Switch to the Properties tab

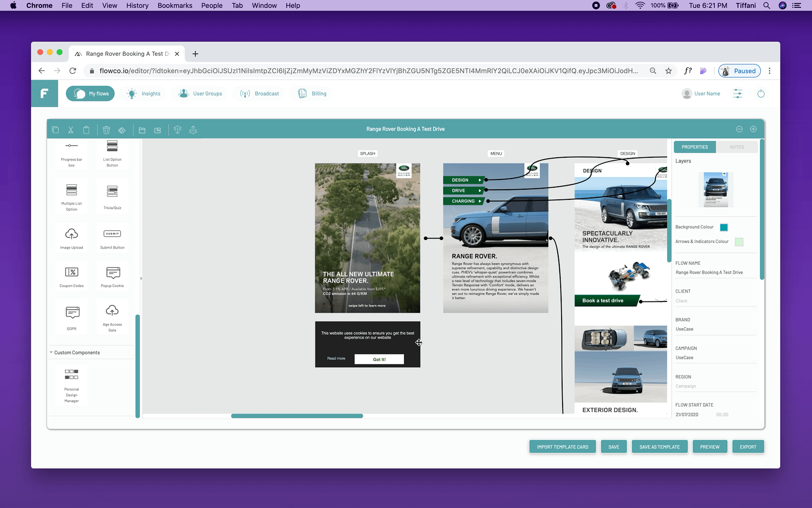point(695,147)
